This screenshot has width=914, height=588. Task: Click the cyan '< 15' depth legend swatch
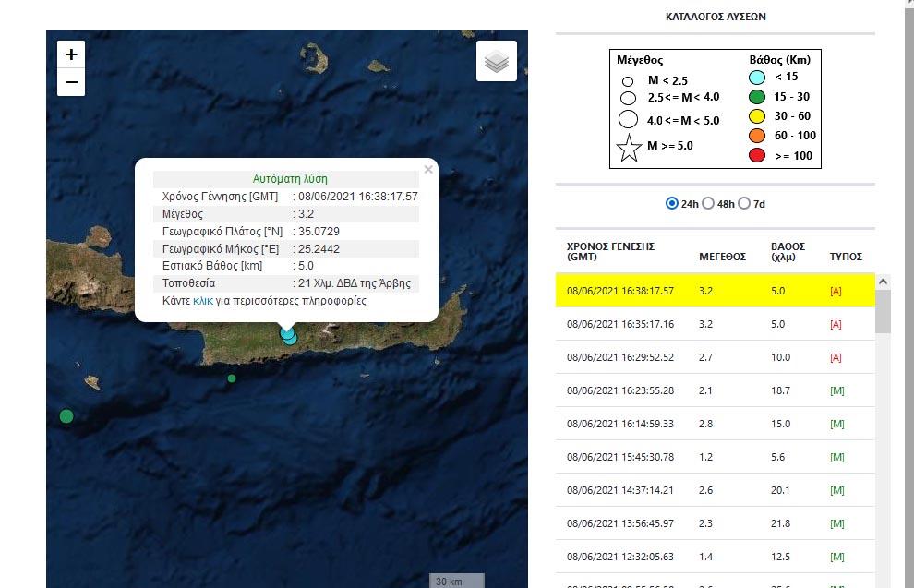click(757, 77)
